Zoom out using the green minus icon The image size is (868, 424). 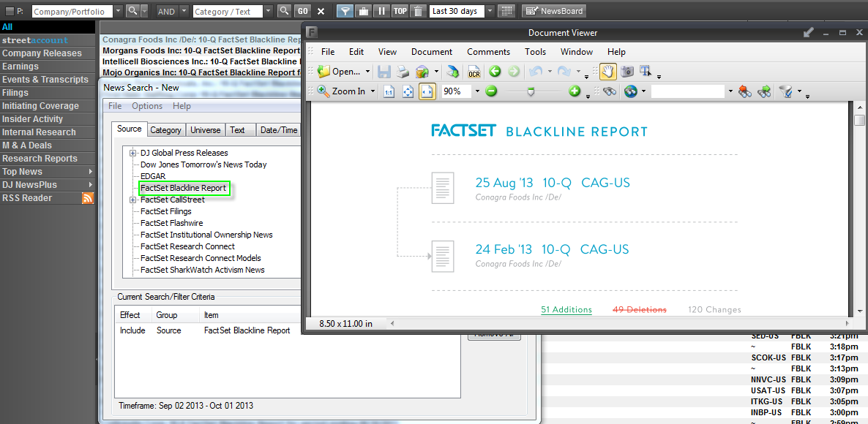pos(491,91)
